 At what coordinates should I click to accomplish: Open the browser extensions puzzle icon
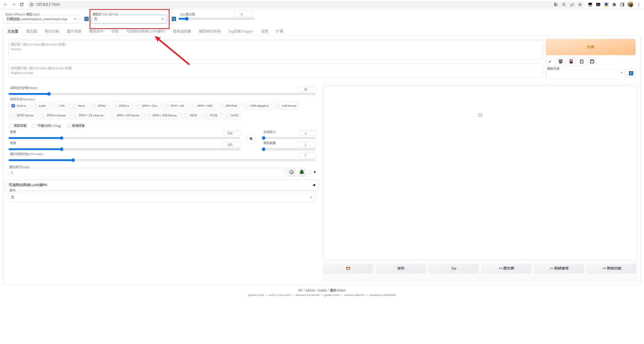[614, 5]
